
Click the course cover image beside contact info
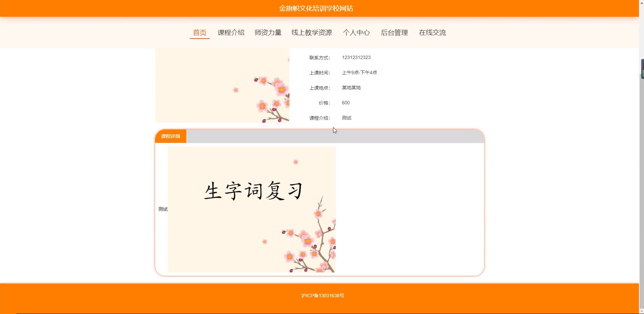coord(222,86)
